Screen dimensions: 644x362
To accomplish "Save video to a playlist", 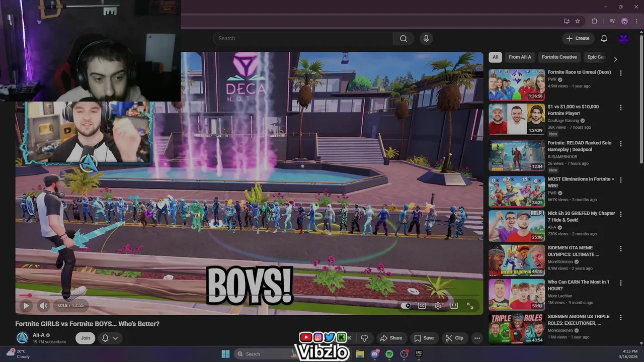I will pos(424,338).
